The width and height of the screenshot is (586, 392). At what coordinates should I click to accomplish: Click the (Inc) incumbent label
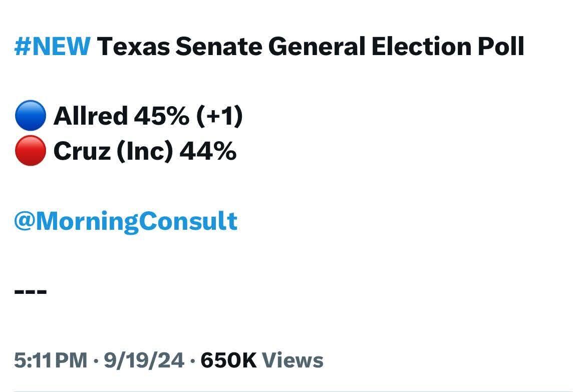click(x=144, y=151)
